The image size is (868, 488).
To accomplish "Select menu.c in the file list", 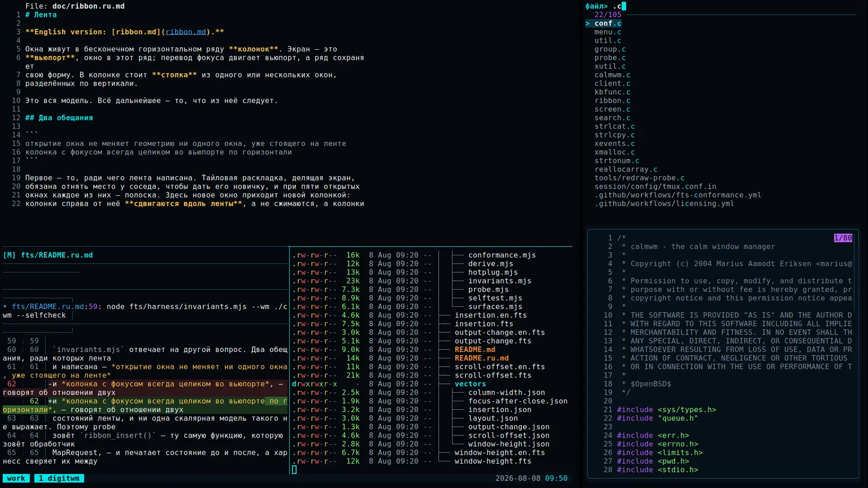I will (x=608, y=32).
